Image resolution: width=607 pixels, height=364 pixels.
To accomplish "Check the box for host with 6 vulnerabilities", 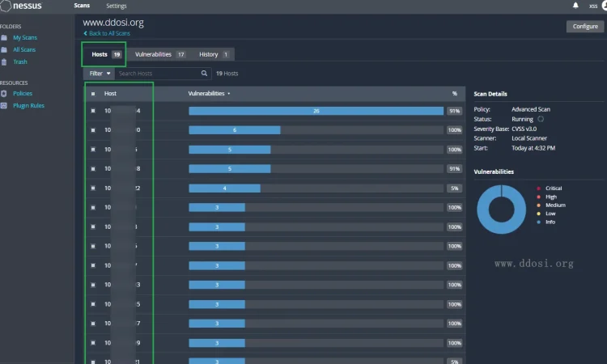I will 93,130.
